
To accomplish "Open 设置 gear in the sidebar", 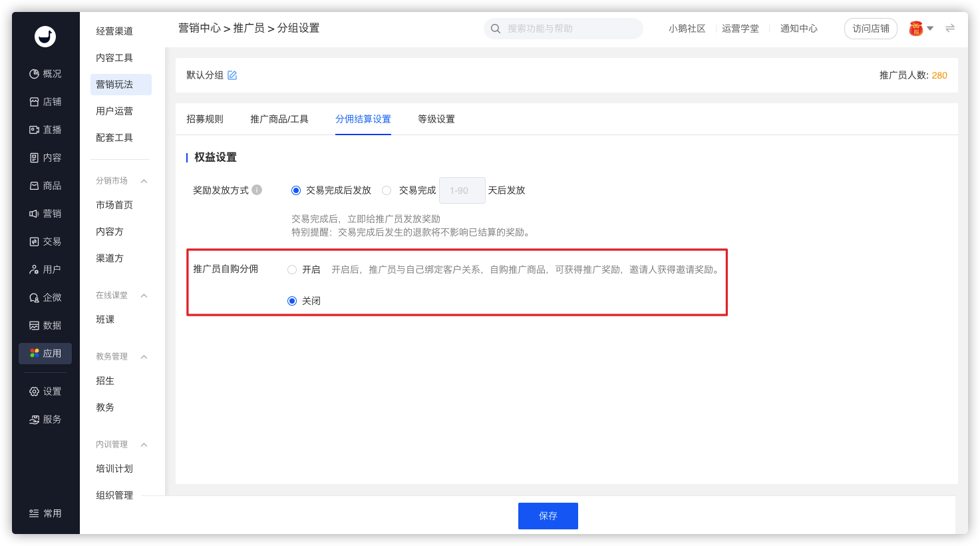I will pos(45,392).
